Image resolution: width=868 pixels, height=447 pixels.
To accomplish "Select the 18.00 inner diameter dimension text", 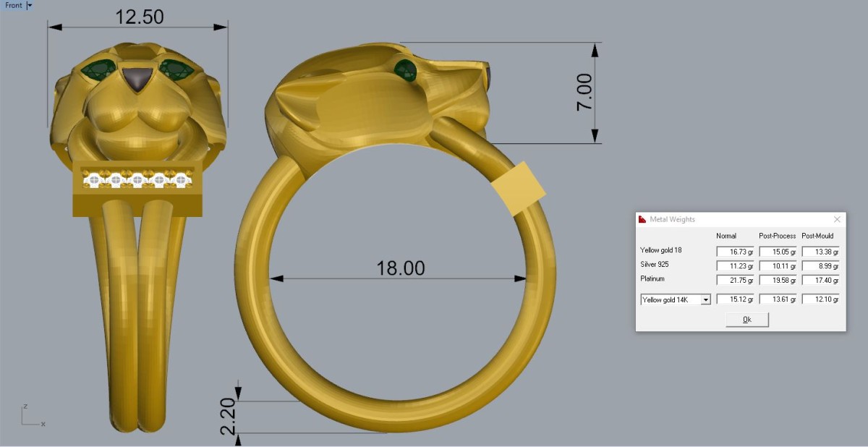I will (401, 268).
